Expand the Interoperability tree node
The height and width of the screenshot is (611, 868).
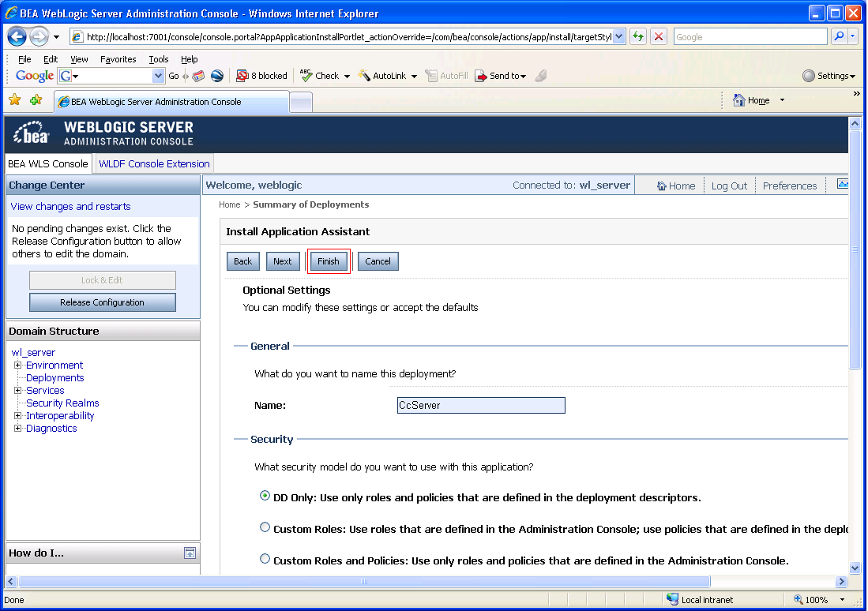click(x=17, y=416)
